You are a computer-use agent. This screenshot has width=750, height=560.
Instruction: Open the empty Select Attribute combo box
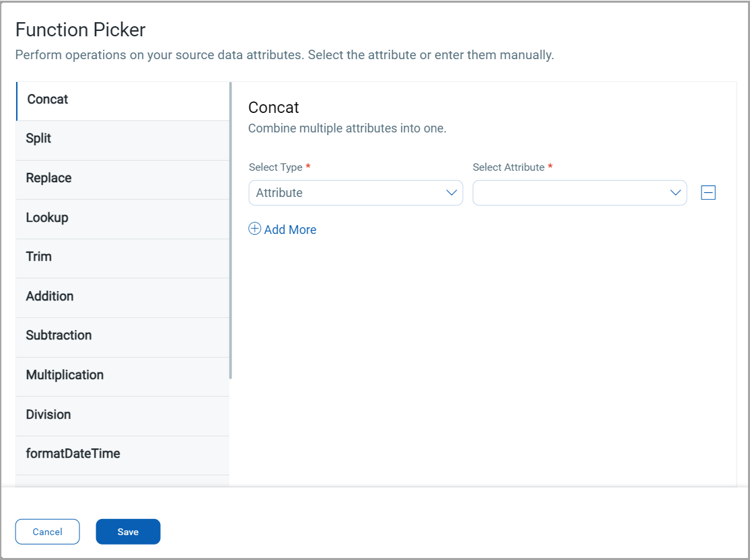point(573,193)
